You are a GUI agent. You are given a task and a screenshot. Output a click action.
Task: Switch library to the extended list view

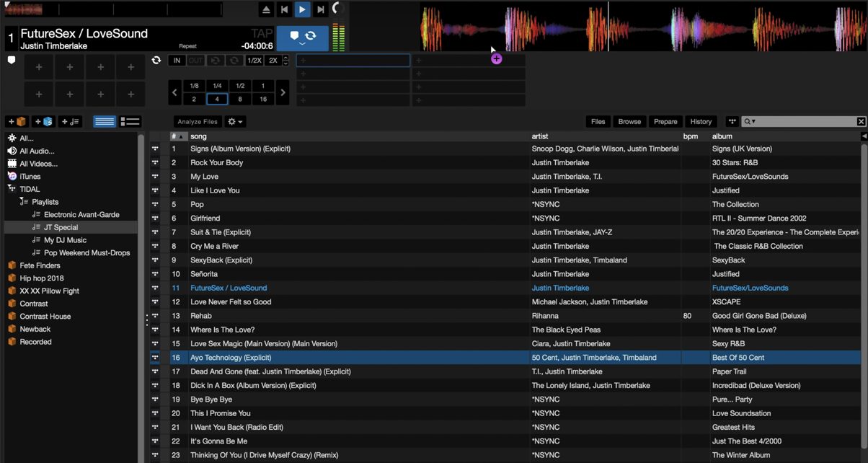point(130,122)
